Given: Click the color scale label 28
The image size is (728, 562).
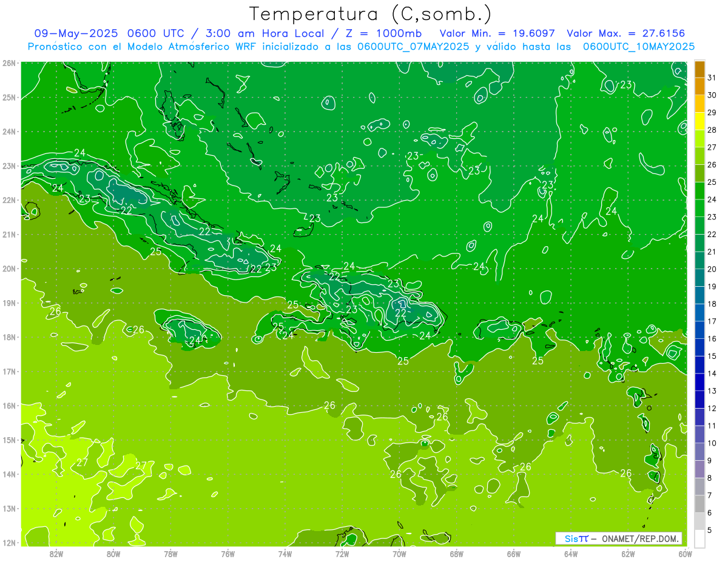Looking at the screenshot, I should coord(712,130).
